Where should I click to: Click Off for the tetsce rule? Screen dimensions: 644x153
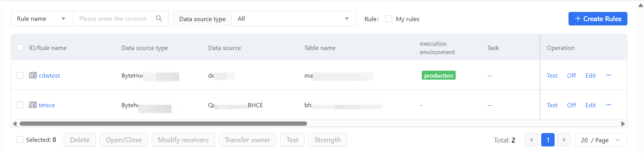coord(572,105)
